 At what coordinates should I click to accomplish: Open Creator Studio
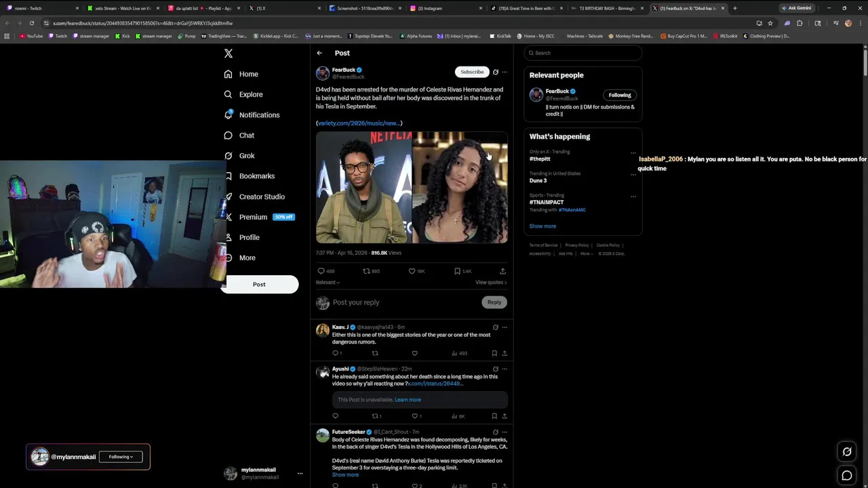pyautogui.click(x=254, y=197)
